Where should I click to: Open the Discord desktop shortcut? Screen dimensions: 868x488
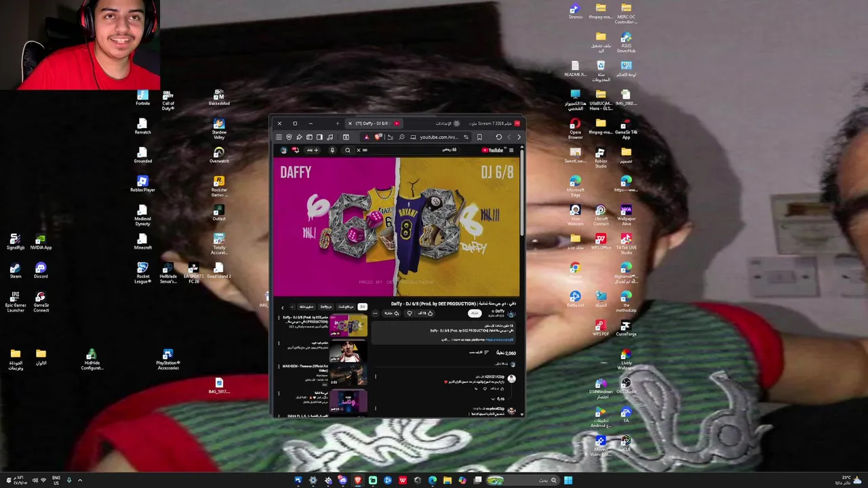[x=41, y=270]
